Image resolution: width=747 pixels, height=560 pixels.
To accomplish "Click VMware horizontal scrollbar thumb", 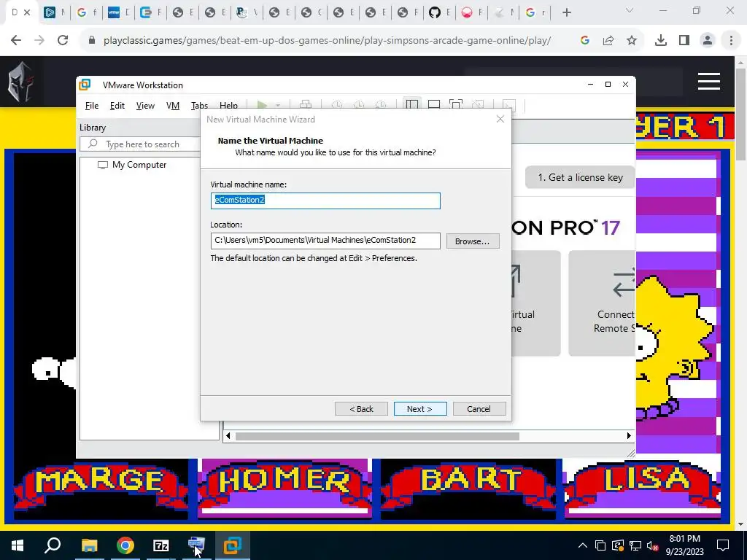I will pos(377,436).
